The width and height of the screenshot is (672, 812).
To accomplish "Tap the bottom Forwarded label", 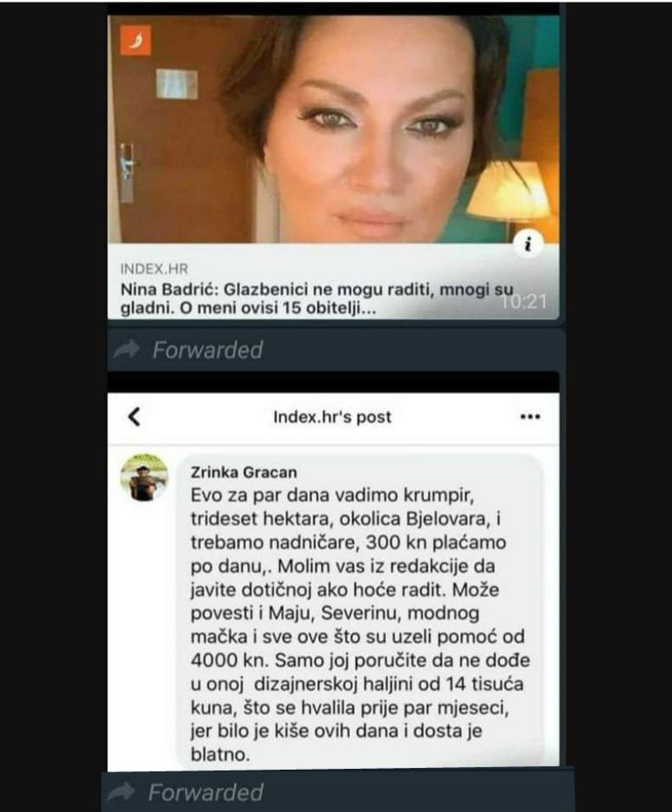I will [205, 793].
